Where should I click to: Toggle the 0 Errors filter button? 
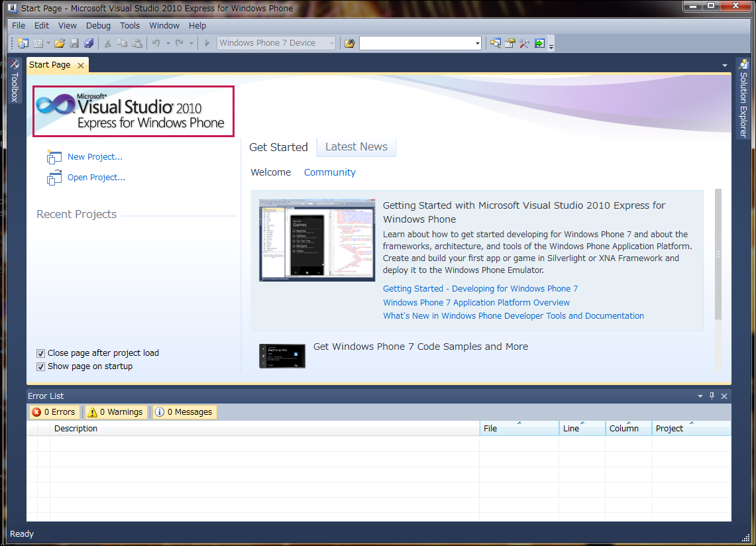pos(54,412)
